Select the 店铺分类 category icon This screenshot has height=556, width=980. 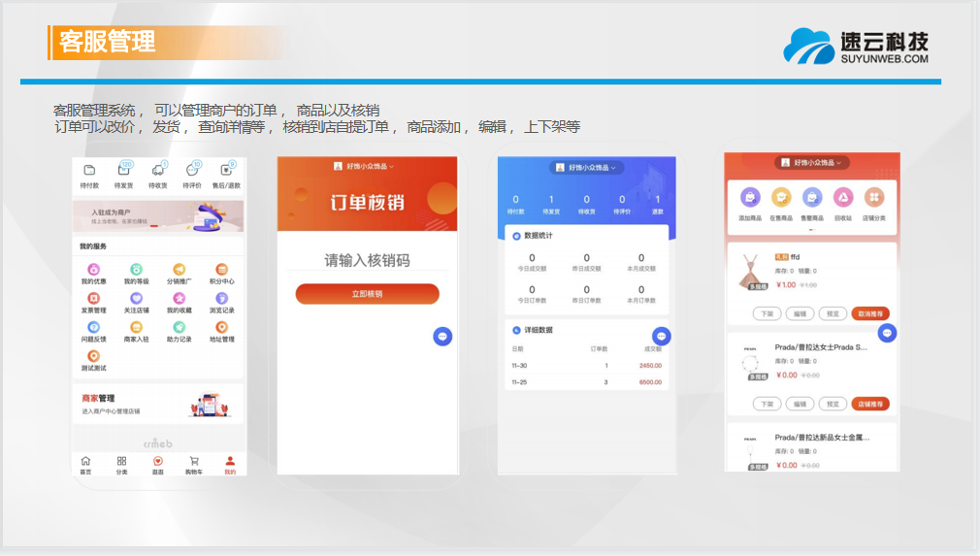[x=874, y=198]
